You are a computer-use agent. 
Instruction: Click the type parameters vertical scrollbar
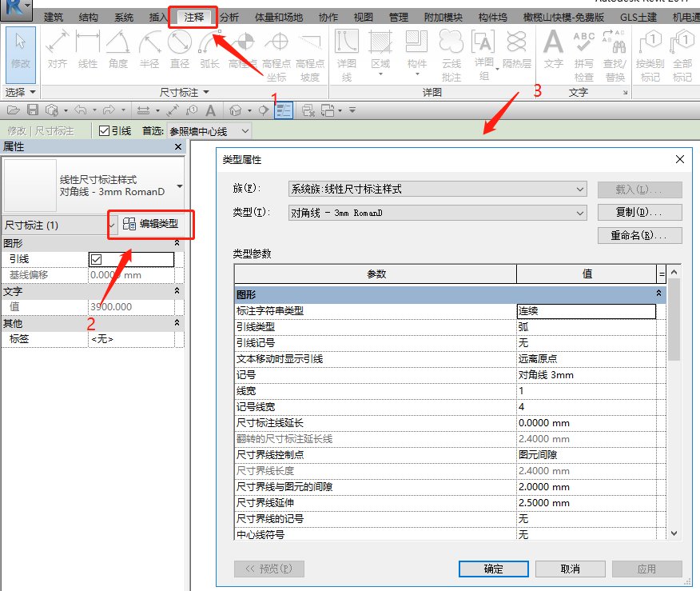[x=674, y=416]
